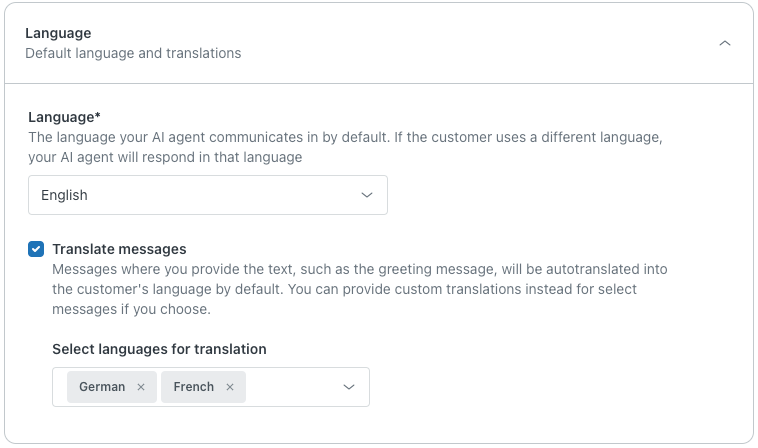Click the required 'Language*' field label

click(64, 117)
